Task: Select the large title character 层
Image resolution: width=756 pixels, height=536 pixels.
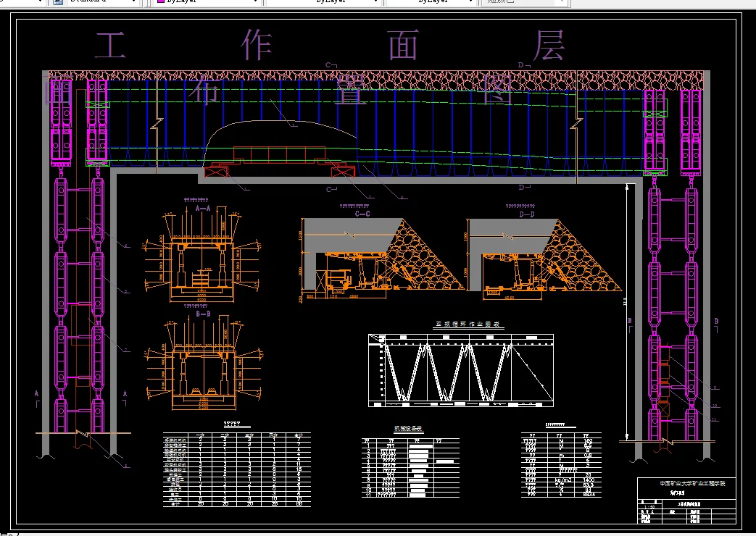Action: pos(549,45)
